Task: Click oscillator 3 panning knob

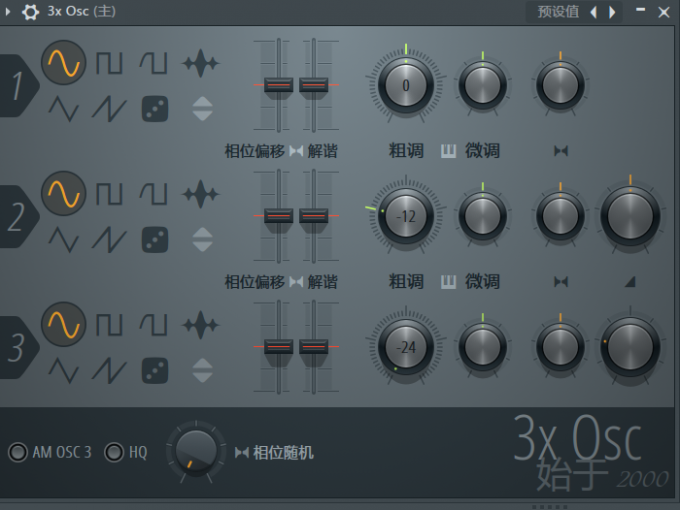Action: [x=560, y=347]
